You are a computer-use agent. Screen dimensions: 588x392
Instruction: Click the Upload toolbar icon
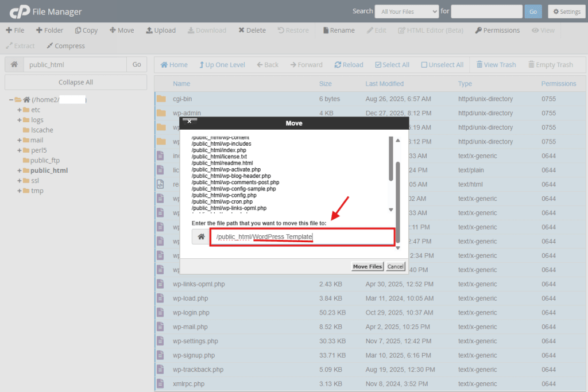click(149, 30)
